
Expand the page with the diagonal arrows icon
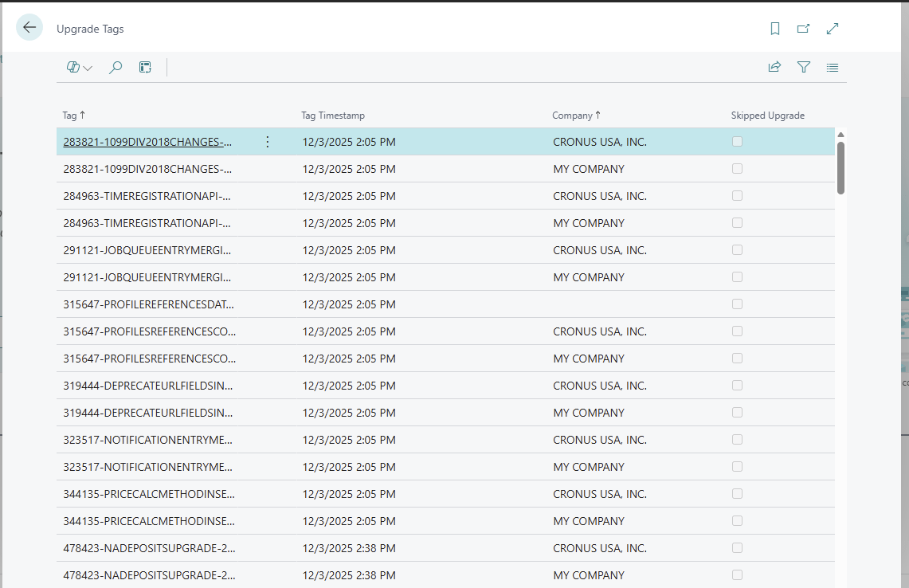click(x=833, y=29)
